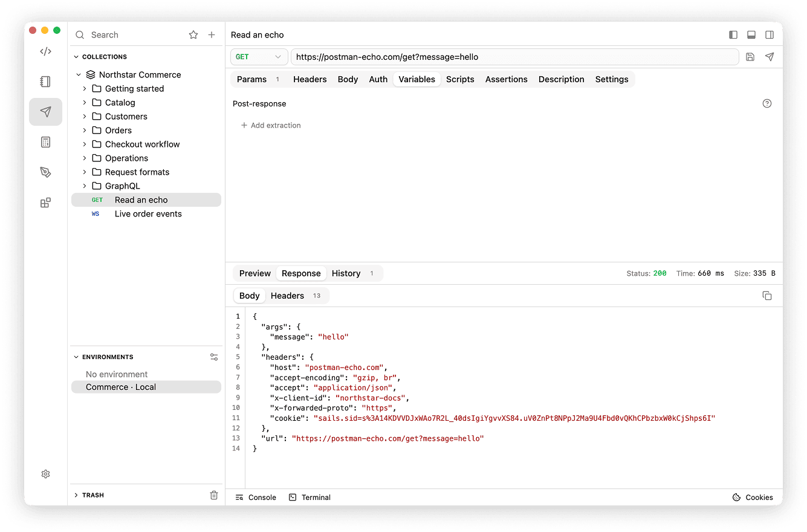Show the response Headers tab with 13
Image resolution: width=807 pixels, height=532 pixels.
pos(296,296)
